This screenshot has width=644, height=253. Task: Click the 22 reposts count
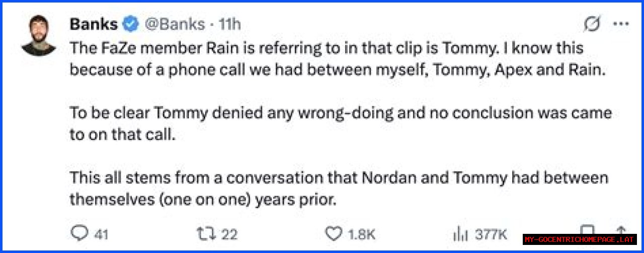pyautogui.click(x=229, y=234)
